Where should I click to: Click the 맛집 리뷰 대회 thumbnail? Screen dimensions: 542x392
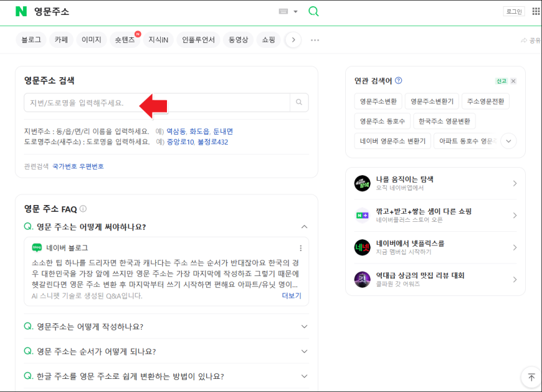(362, 279)
